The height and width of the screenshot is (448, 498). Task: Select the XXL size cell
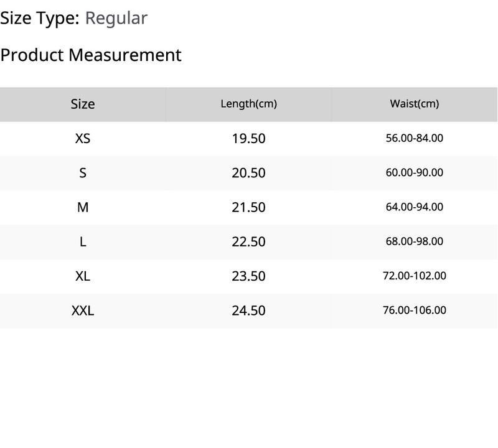point(83,310)
